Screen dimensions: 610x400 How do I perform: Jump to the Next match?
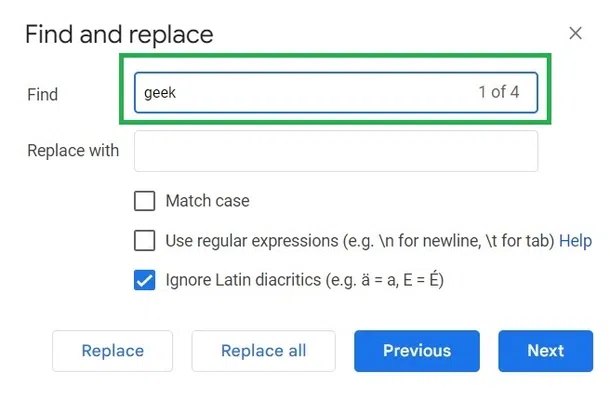tap(546, 351)
